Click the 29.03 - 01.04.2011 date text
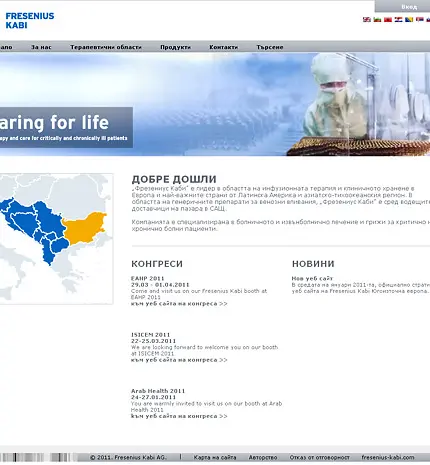This screenshot has height=465, width=430. click(x=160, y=285)
